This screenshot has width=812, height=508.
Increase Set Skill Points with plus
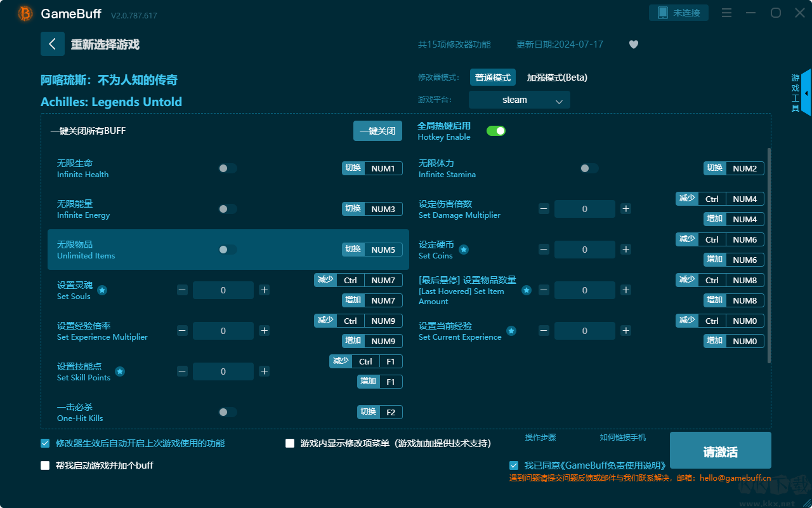click(x=265, y=371)
